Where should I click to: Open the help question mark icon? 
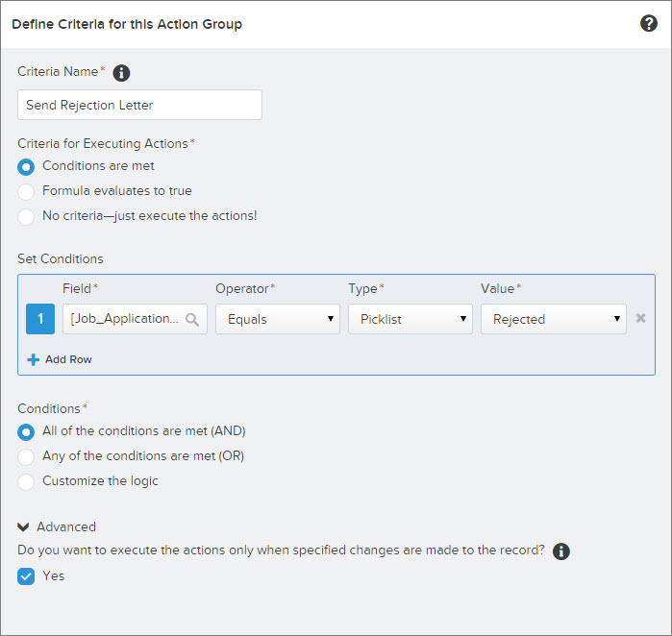pyautogui.click(x=648, y=24)
